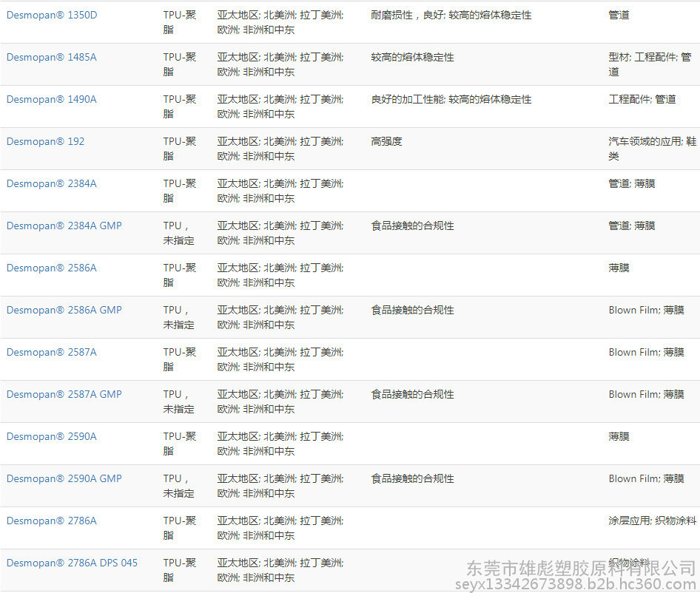Select region text in the 2587A GMP row

280,402
